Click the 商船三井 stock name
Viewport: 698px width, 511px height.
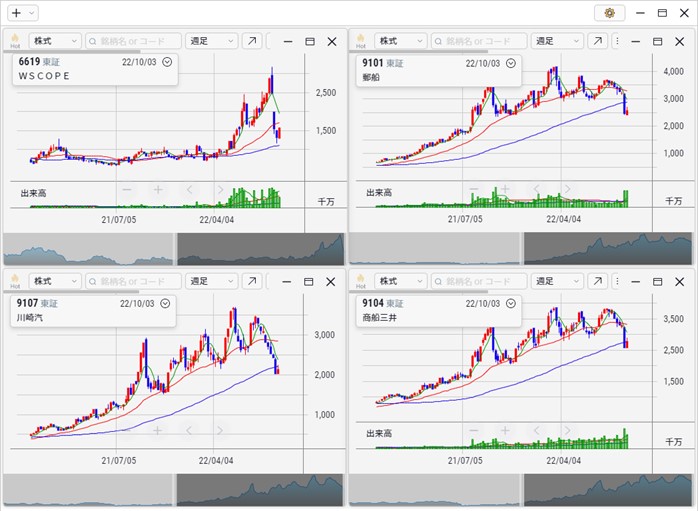pos(379,318)
